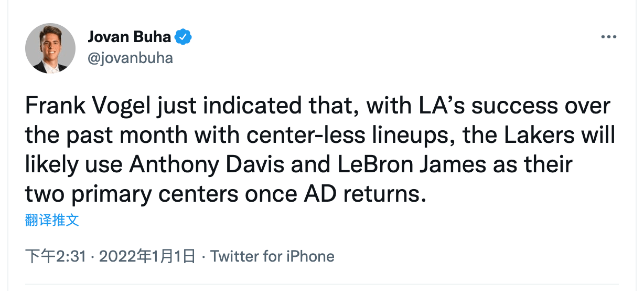
Task: Open the @jovanbuha handle link
Action: tap(130, 57)
